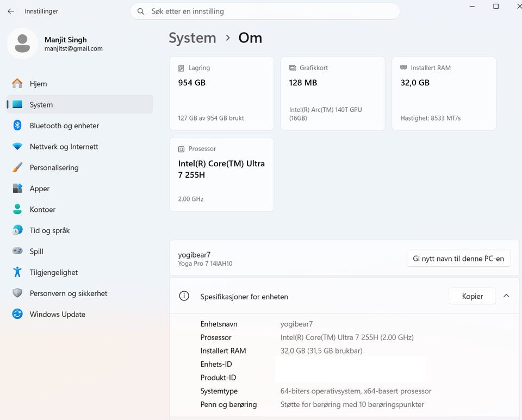Click the info icon by Spesifikasjoner
Image resolution: width=522 pixels, height=420 pixels.
coord(184,296)
